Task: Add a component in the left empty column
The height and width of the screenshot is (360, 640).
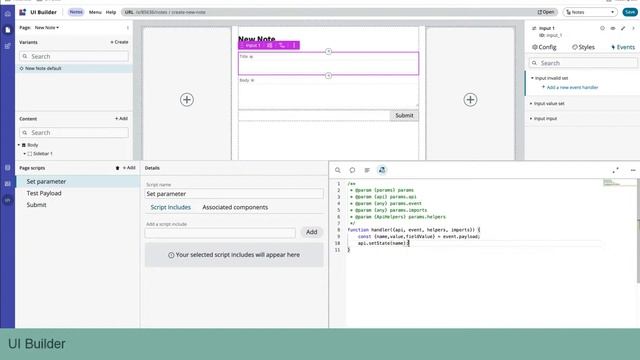Action: pos(187,100)
